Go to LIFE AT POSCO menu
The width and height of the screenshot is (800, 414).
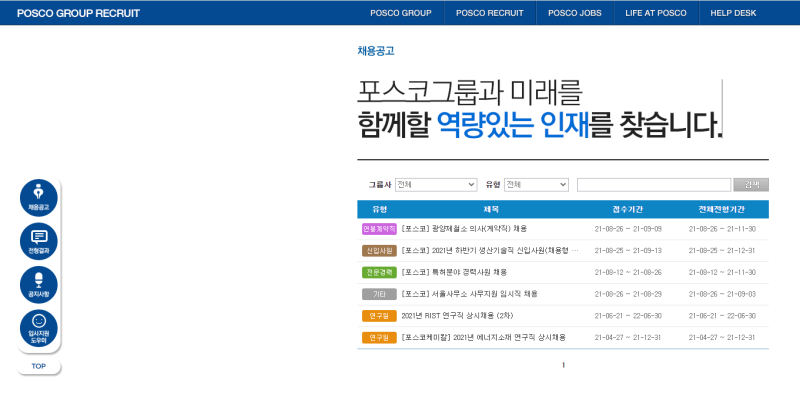click(x=655, y=13)
